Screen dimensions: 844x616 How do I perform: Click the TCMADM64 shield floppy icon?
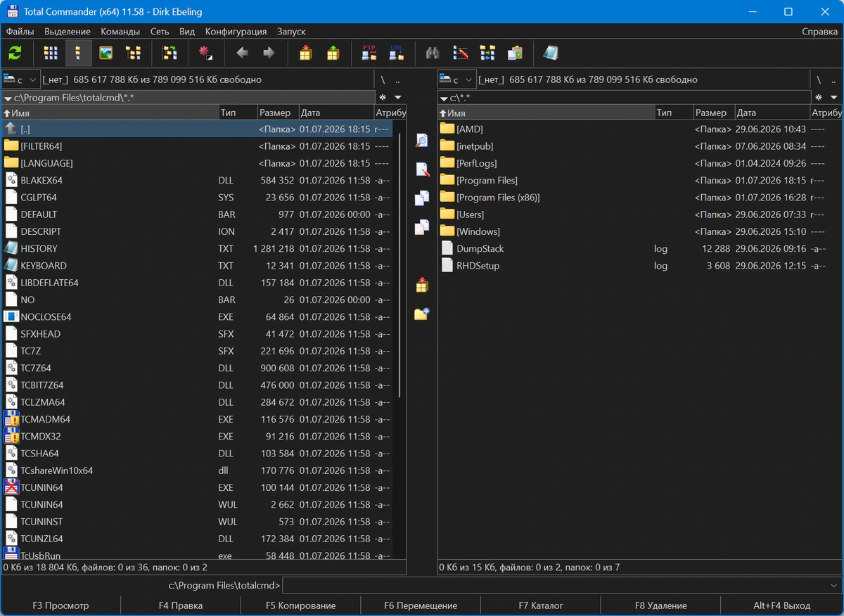11,419
